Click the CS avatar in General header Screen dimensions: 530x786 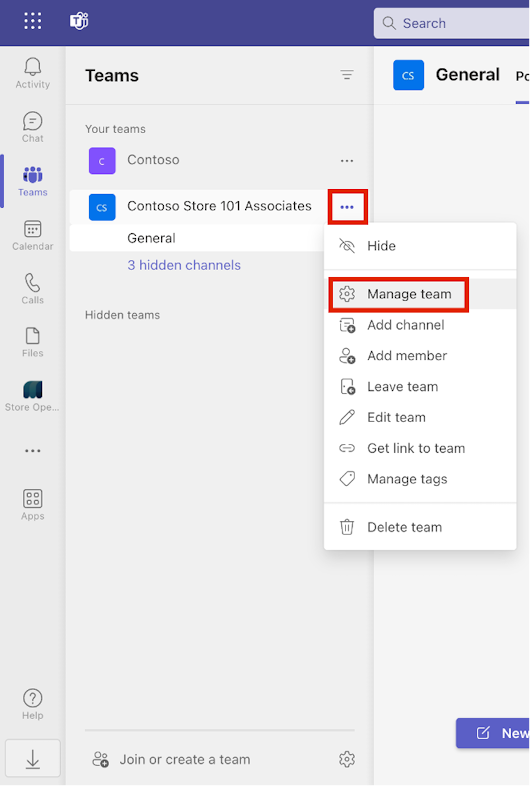pyautogui.click(x=409, y=75)
